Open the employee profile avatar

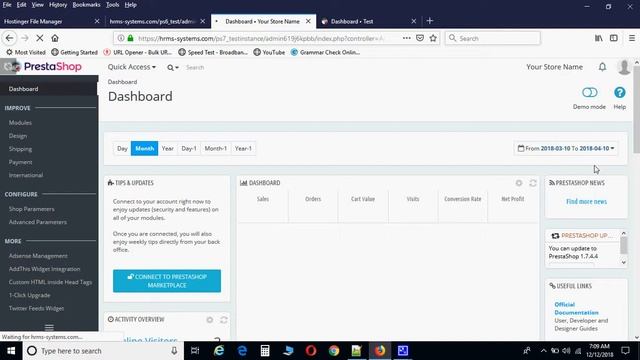(x=624, y=67)
